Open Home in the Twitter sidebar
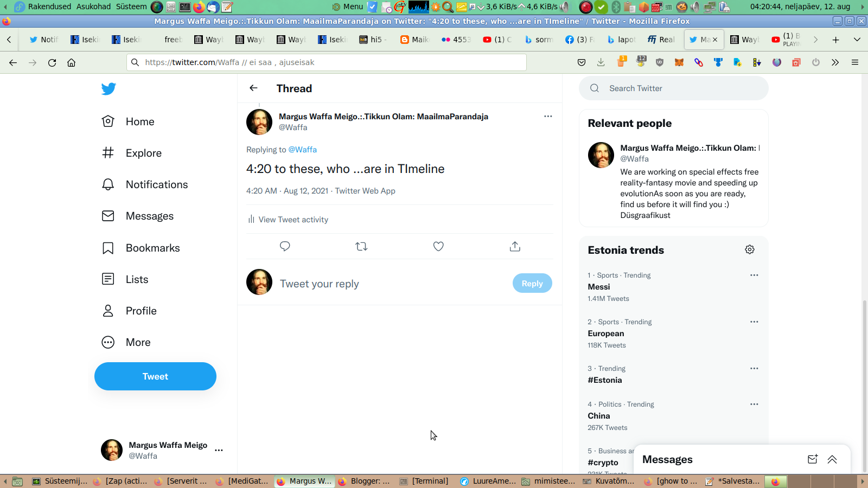Viewport: 868px width, 488px height. (x=128, y=121)
